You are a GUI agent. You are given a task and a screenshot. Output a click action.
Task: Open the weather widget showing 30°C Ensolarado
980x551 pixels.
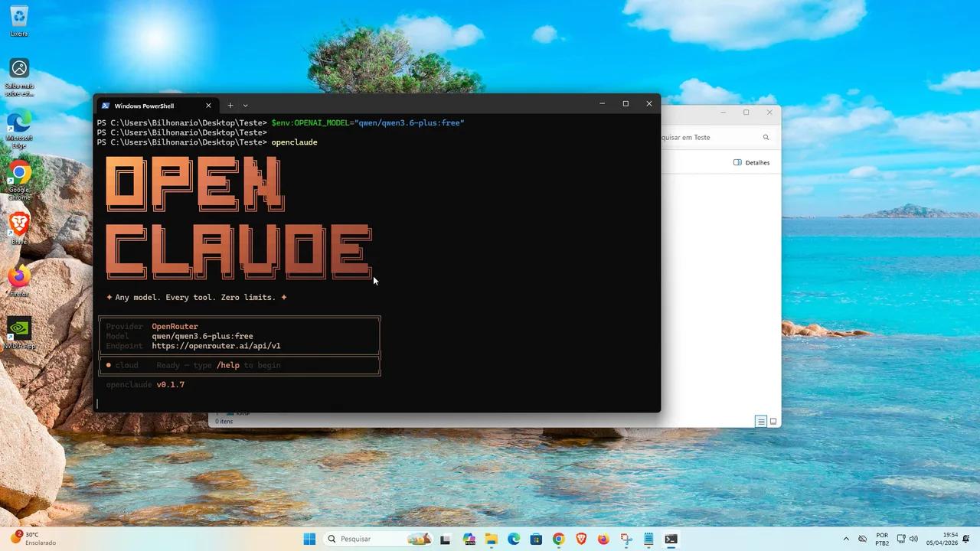click(34, 539)
